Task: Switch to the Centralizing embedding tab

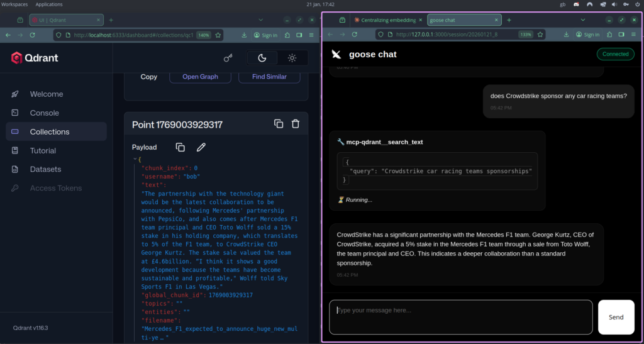Action: 387,20
